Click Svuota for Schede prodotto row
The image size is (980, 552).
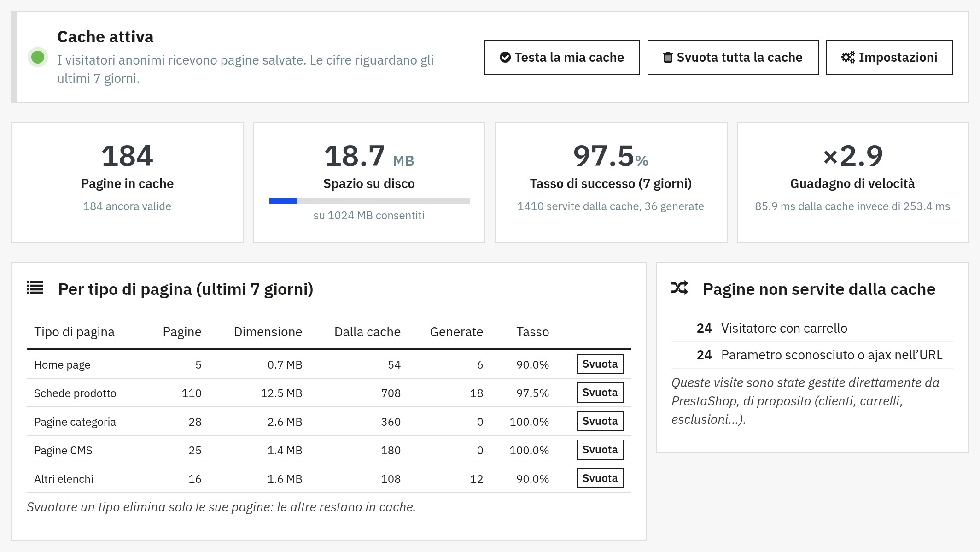pos(600,393)
